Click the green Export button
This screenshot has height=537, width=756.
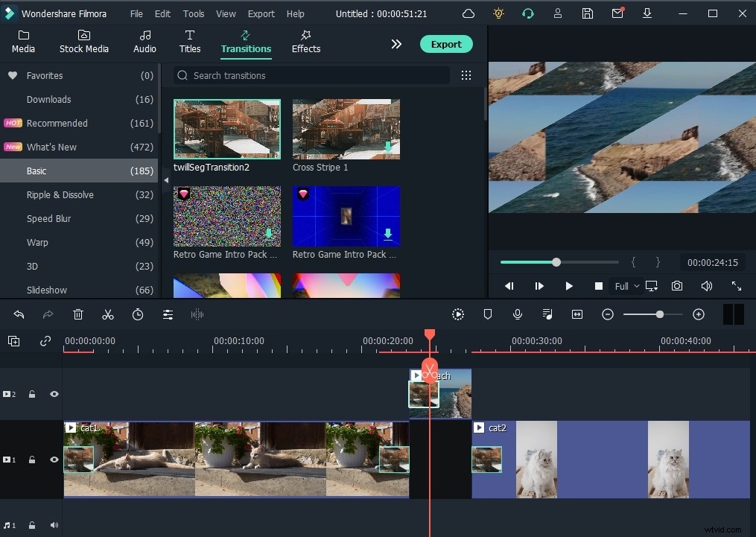click(x=445, y=44)
